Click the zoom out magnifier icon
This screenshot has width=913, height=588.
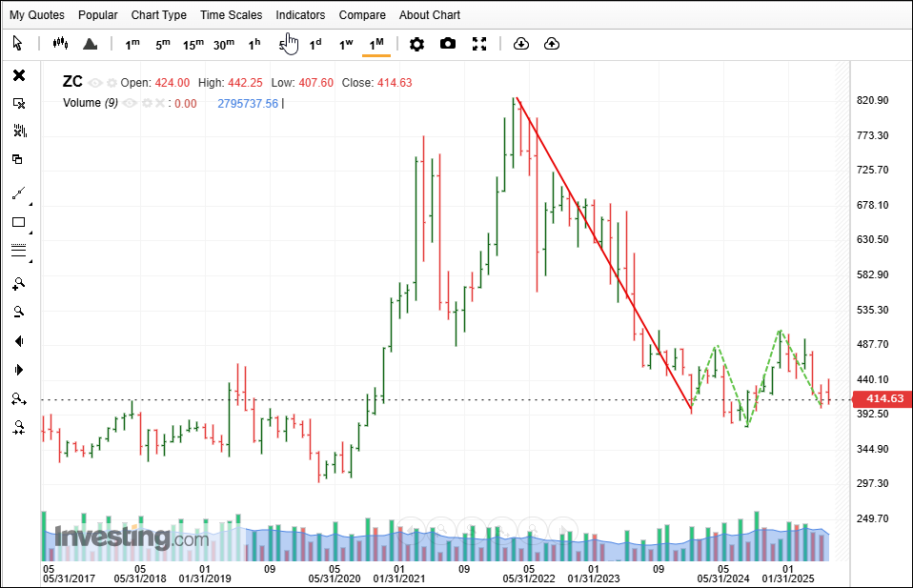click(19, 312)
